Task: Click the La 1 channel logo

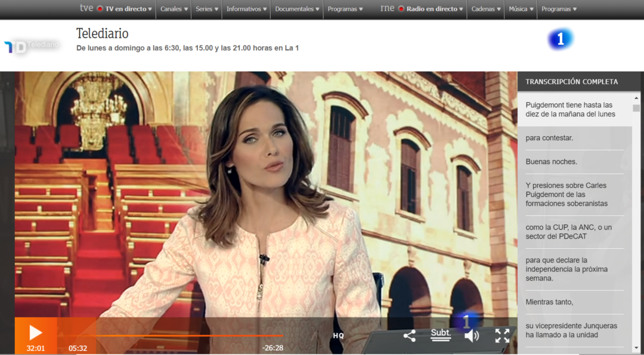Action: [560, 39]
